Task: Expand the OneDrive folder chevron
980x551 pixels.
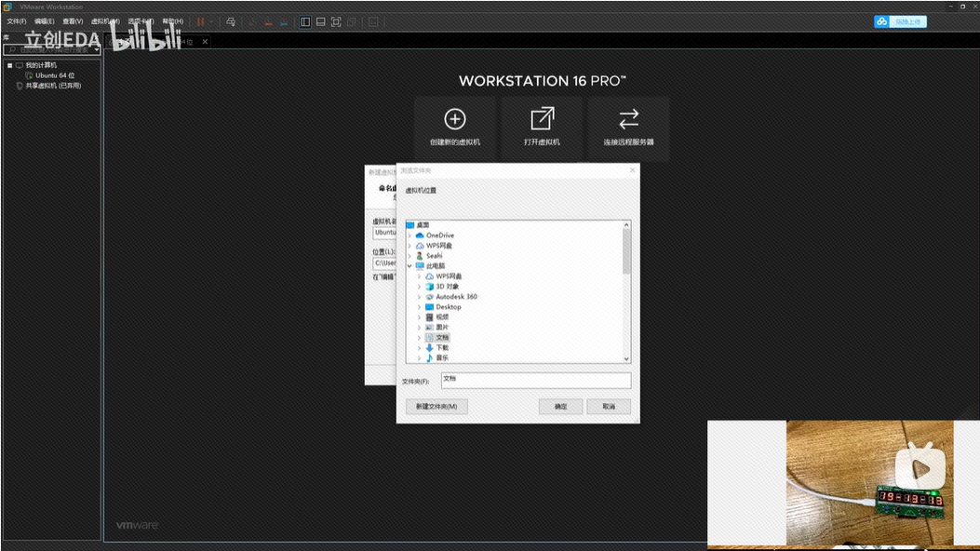Action: coord(410,235)
